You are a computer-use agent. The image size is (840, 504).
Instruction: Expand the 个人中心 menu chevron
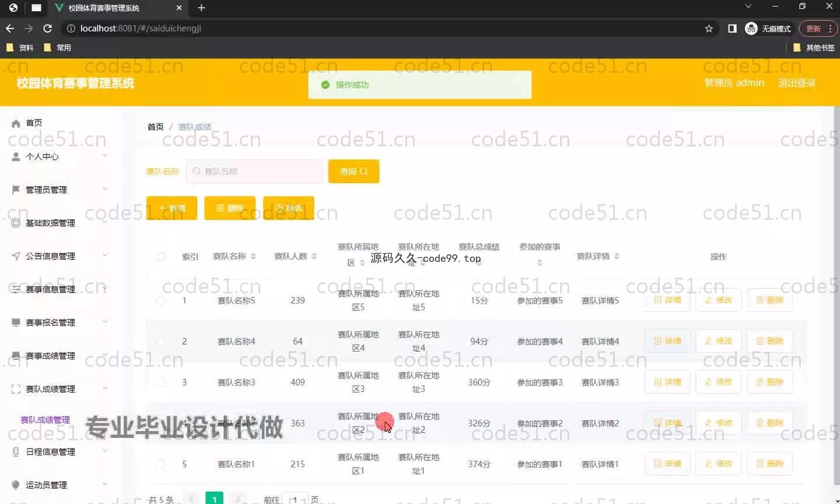105,155
